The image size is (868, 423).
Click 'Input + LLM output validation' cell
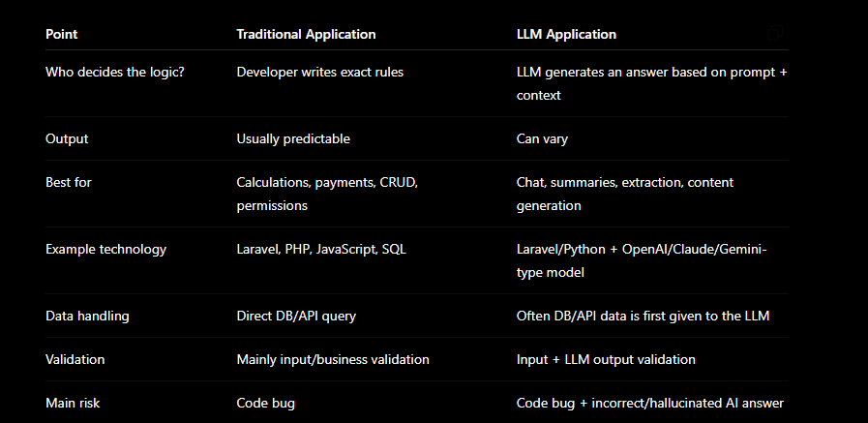(606, 359)
